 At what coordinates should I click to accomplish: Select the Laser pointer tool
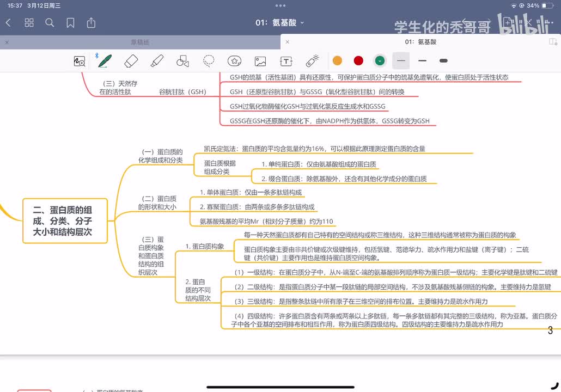coord(312,60)
